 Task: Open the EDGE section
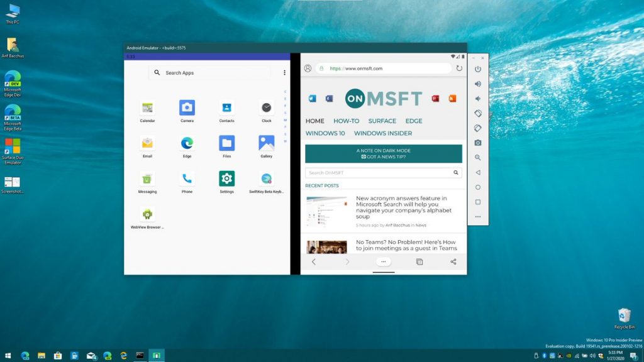[x=414, y=121]
